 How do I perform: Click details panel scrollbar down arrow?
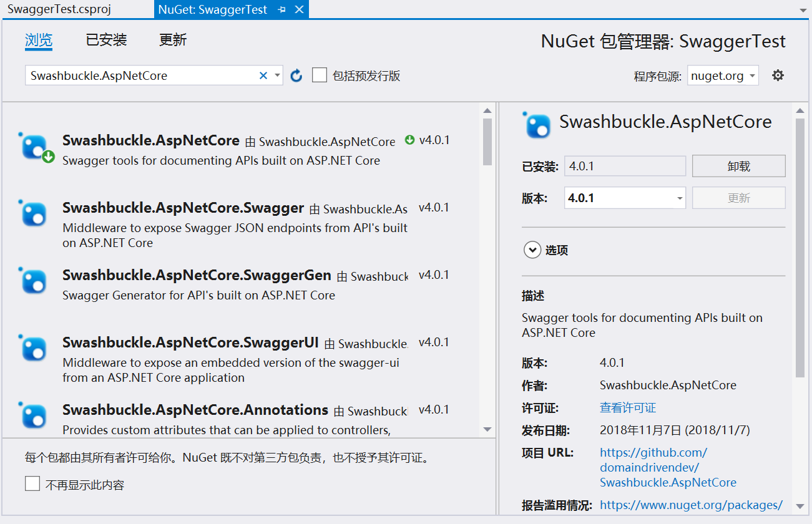click(800, 506)
